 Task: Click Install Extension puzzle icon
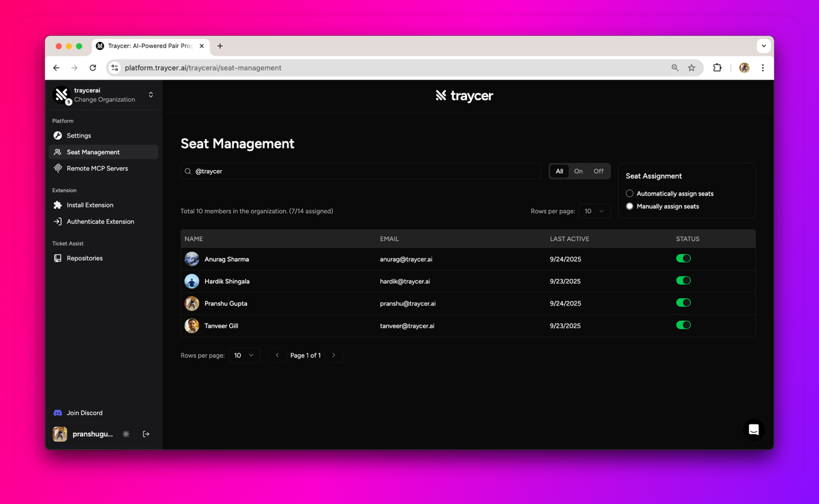coord(58,205)
